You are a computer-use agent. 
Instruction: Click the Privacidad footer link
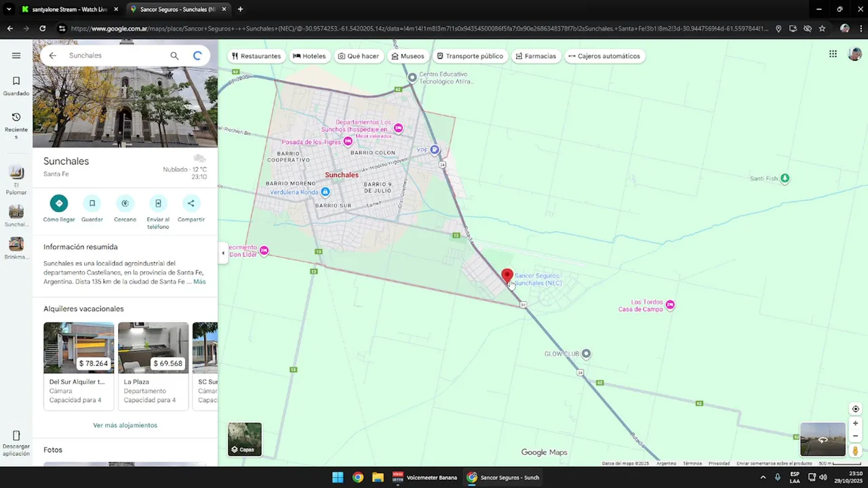[719, 464]
